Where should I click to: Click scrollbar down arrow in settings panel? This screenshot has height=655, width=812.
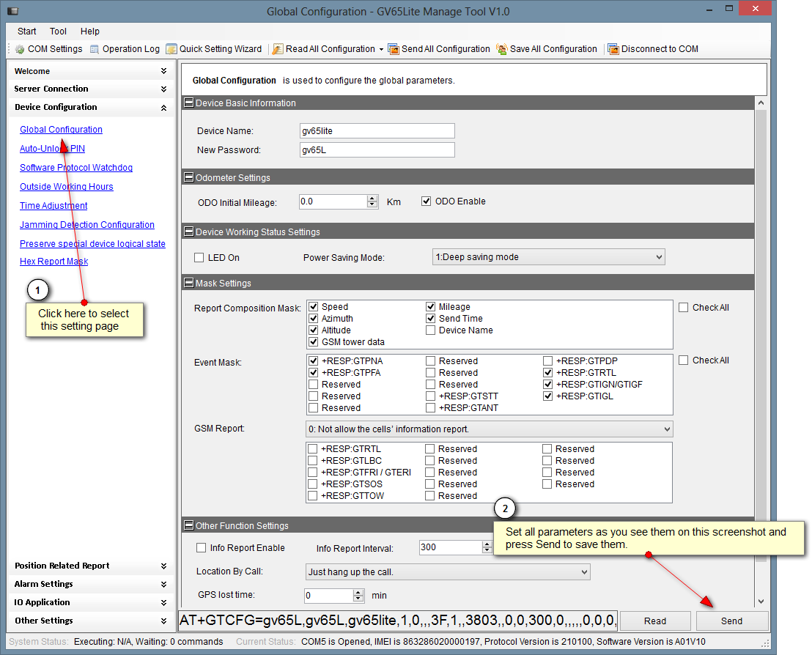coord(761,602)
